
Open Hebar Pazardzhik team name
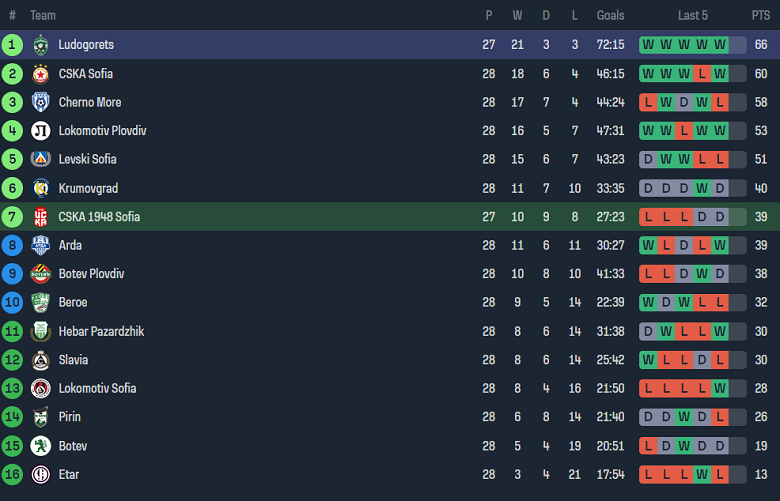101,331
